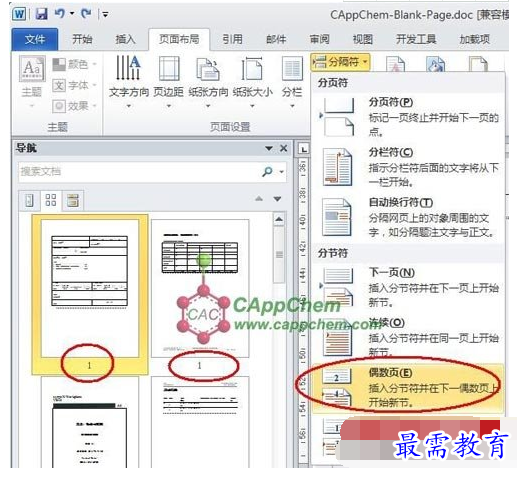Switch to the 邮件 (Mailings) tab

pyautogui.click(x=276, y=39)
